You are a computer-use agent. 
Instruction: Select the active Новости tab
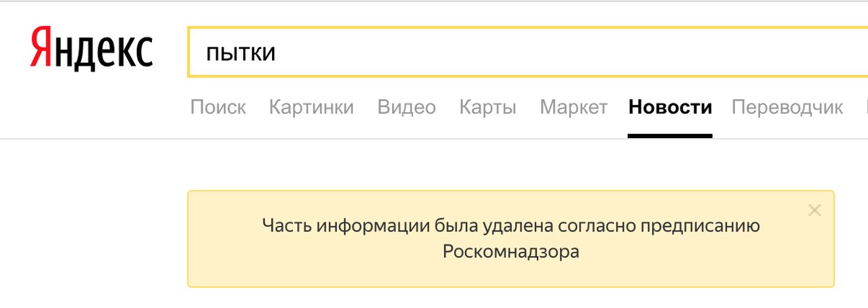pos(670,108)
